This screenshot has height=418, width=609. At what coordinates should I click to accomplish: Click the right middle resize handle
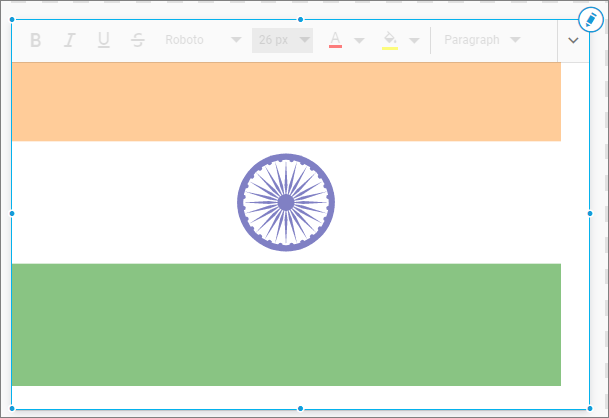590,213
